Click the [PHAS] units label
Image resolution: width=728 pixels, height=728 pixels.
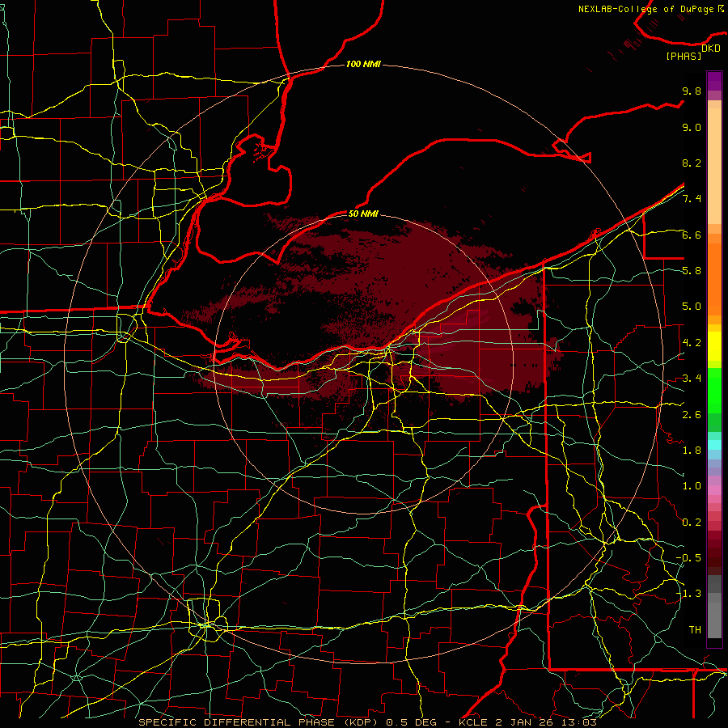[684, 56]
